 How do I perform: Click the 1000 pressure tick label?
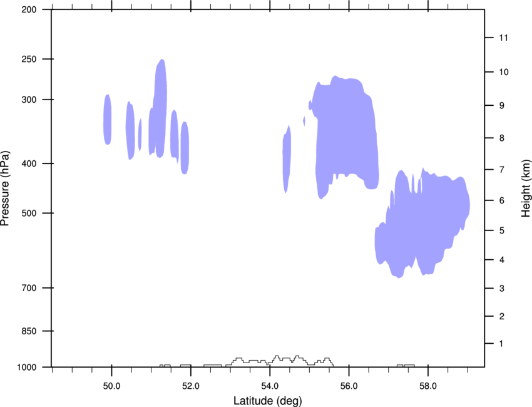27,368
